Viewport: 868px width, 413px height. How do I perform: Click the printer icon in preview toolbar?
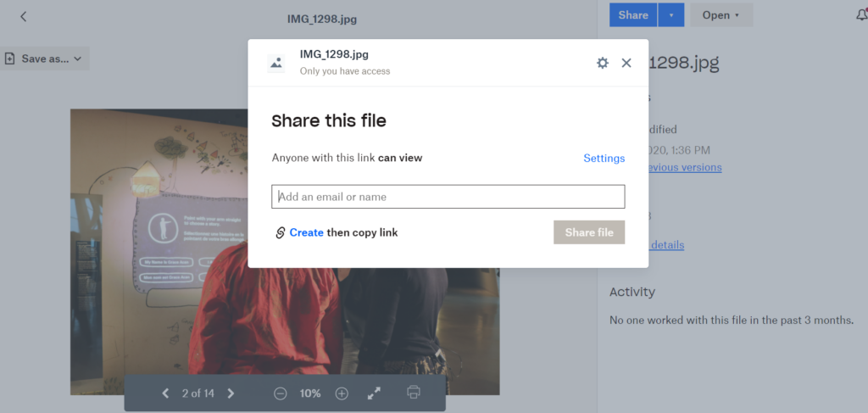coord(413,393)
